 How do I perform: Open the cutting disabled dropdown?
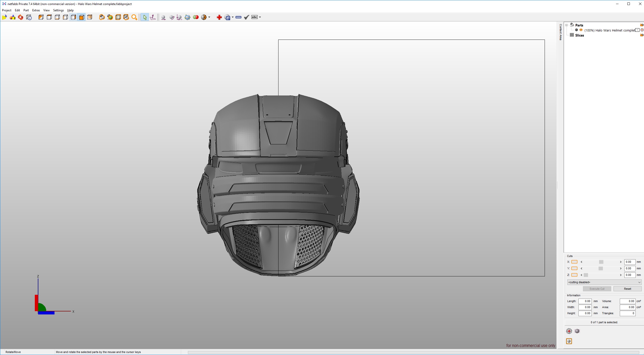click(x=604, y=282)
